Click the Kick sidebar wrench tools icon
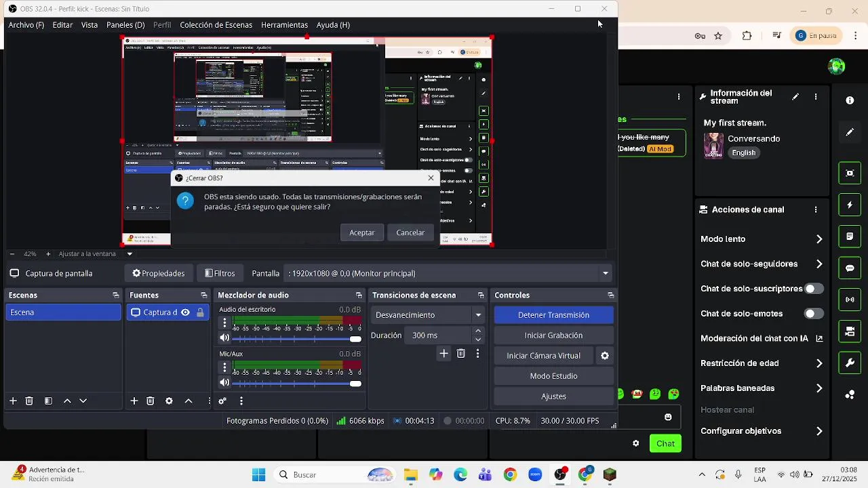Viewport: 868px width, 488px height. [850, 363]
